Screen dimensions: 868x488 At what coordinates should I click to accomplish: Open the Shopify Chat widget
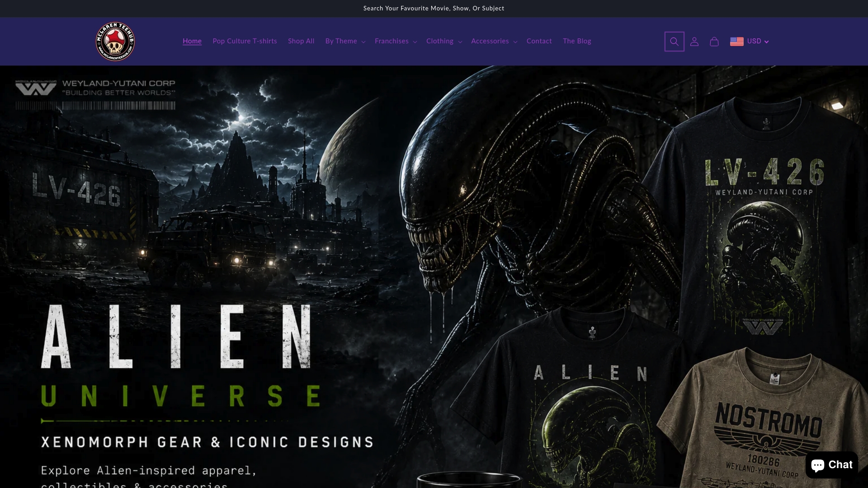[x=831, y=465]
